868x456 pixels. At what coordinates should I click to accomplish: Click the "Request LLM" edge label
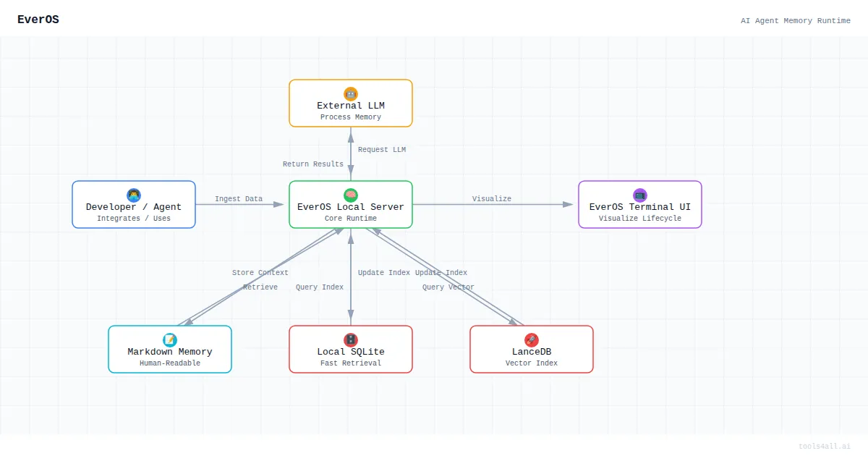(x=382, y=150)
